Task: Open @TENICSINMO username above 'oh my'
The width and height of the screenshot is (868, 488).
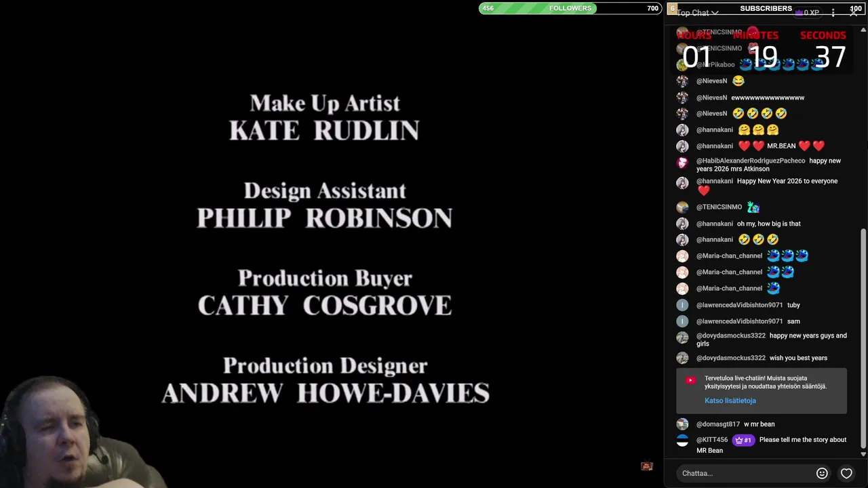Action: 719,207
